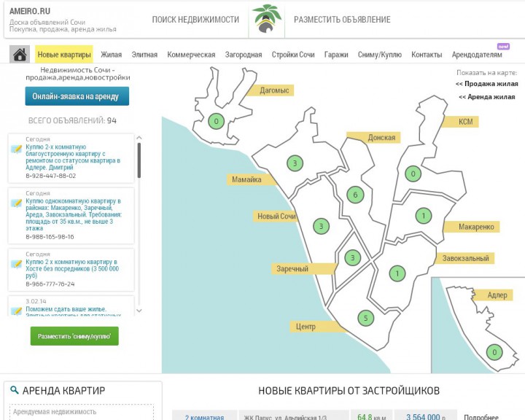Go to the Гаражи section
The height and width of the screenshot is (420, 525).
[x=336, y=55]
